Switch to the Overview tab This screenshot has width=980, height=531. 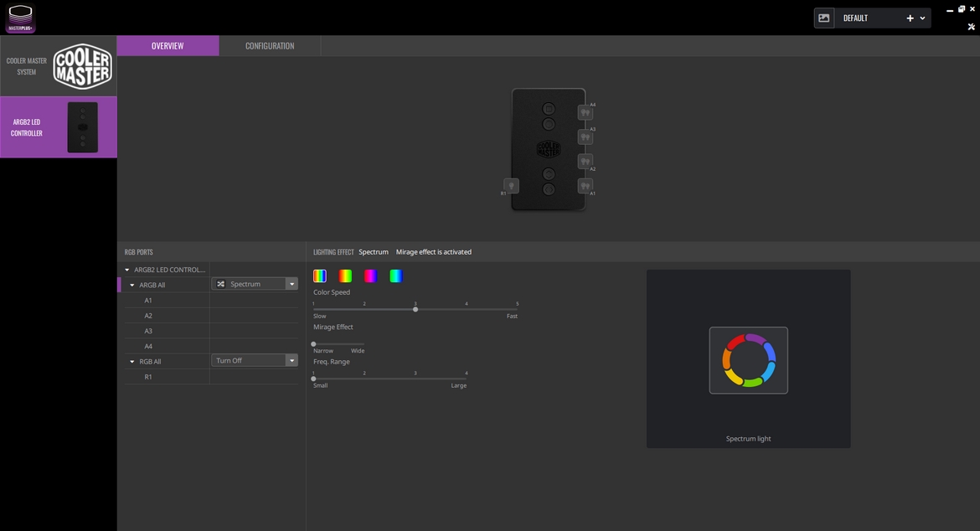168,45
